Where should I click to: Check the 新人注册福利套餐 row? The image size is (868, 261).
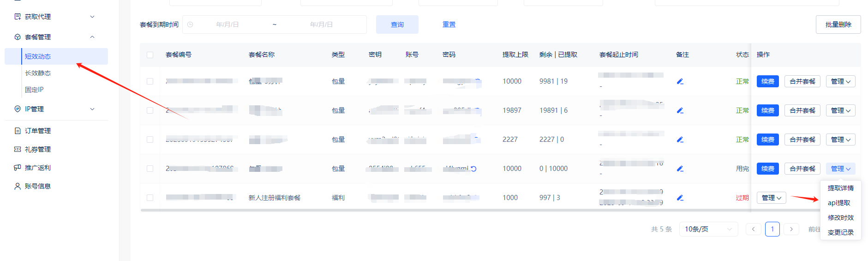coord(150,198)
